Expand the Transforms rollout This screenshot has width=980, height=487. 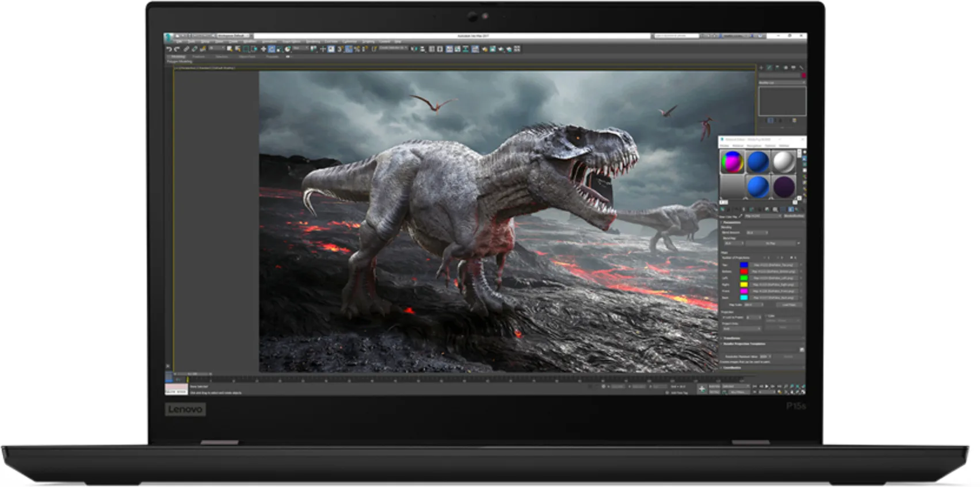(x=733, y=338)
